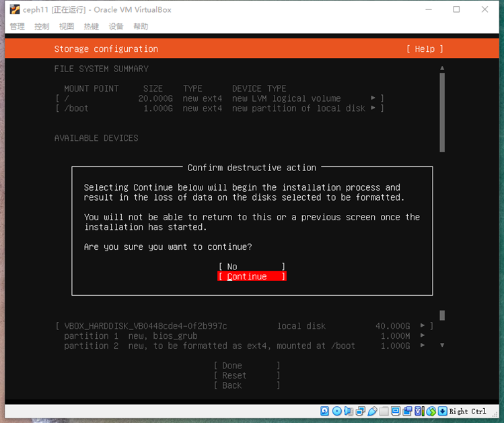Click the network adapters status icon
504x423 pixels.
coord(360,411)
